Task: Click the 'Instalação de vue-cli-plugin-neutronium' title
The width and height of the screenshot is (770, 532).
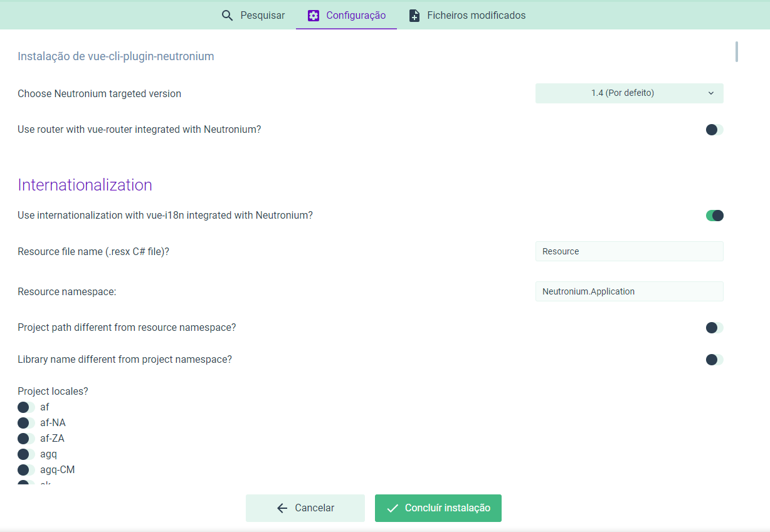Action: coord(116,56)
